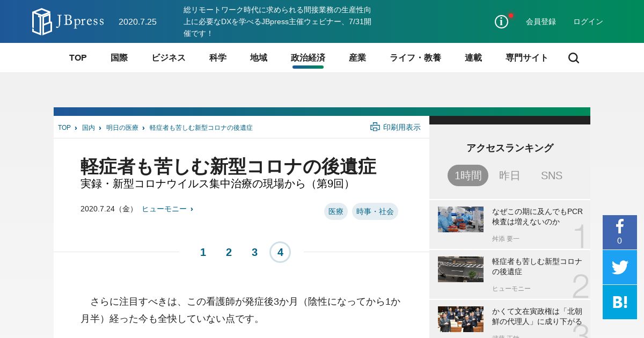The width and height of the screenshot is (644, 338).
Task: Click the date 2020.7.25 in header
Action: point(137,22)
